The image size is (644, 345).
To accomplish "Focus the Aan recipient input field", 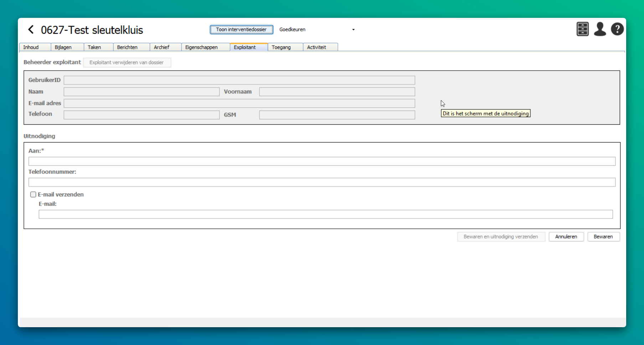I will 322,161.
